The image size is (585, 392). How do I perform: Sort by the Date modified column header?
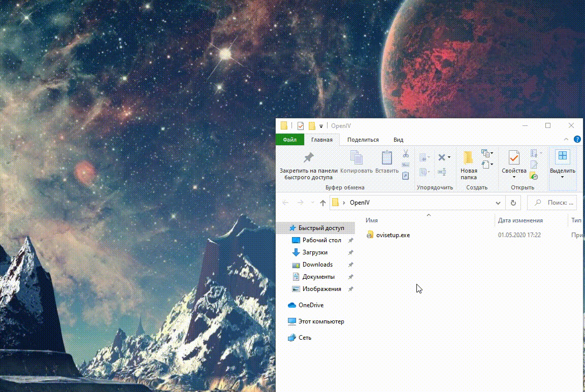520,220
